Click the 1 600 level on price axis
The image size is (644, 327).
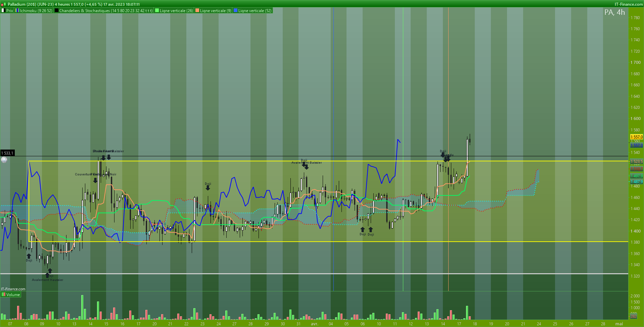pyautogui.click(x=635, y=119)
